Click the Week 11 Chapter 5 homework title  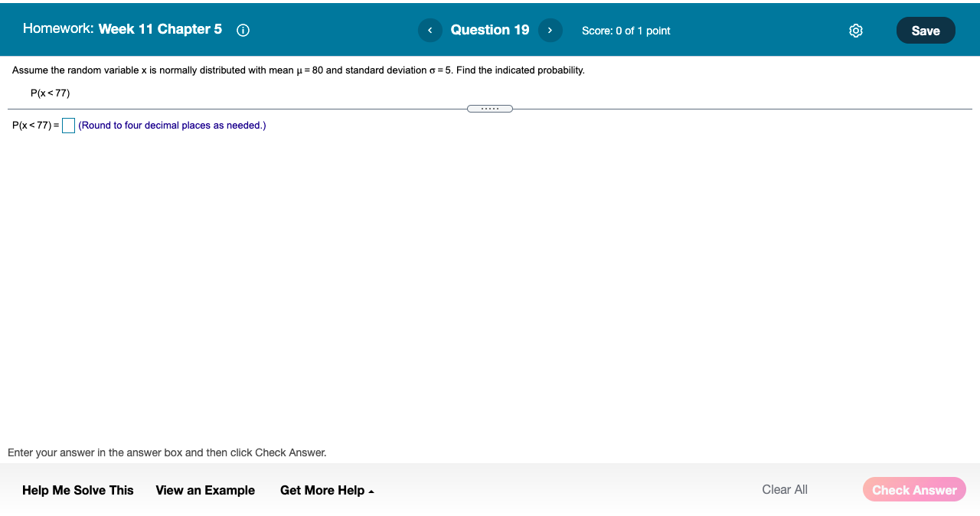pyautogui.click(x=160, y=29)
